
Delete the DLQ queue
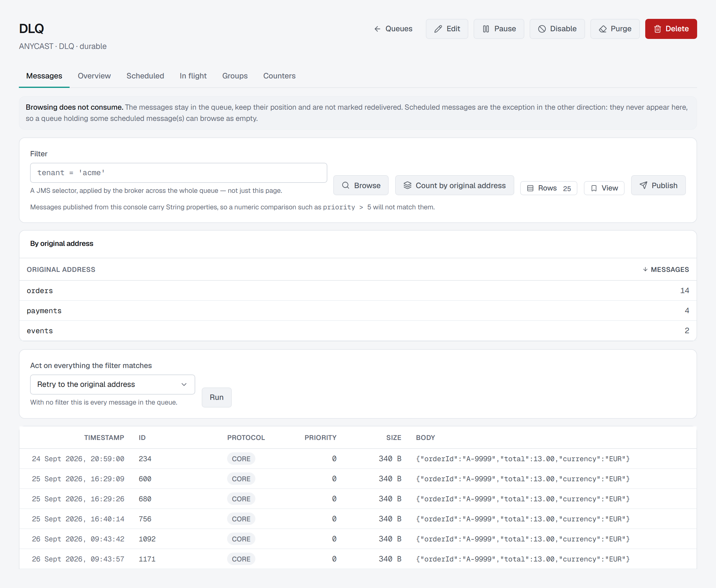point(671,29)
